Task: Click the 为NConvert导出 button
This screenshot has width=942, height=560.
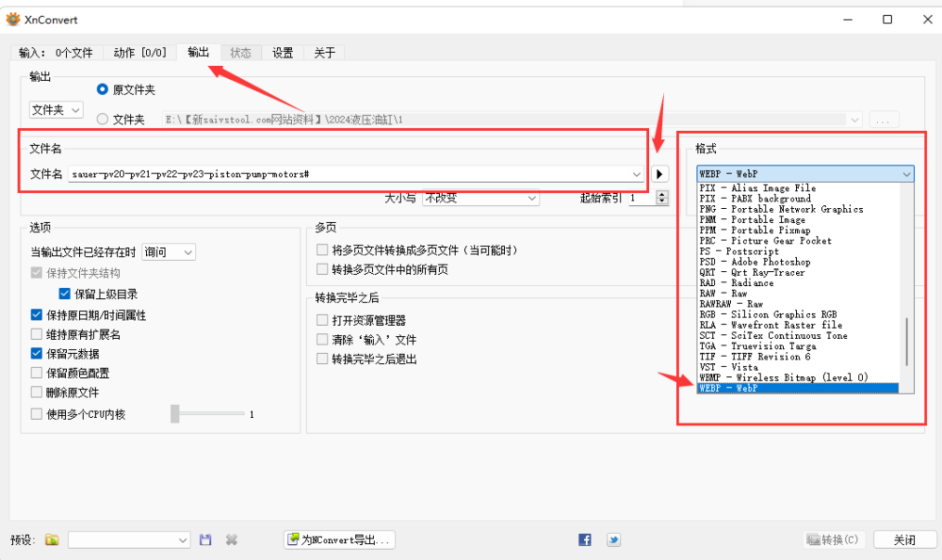Action: click(x=339, y=539)
